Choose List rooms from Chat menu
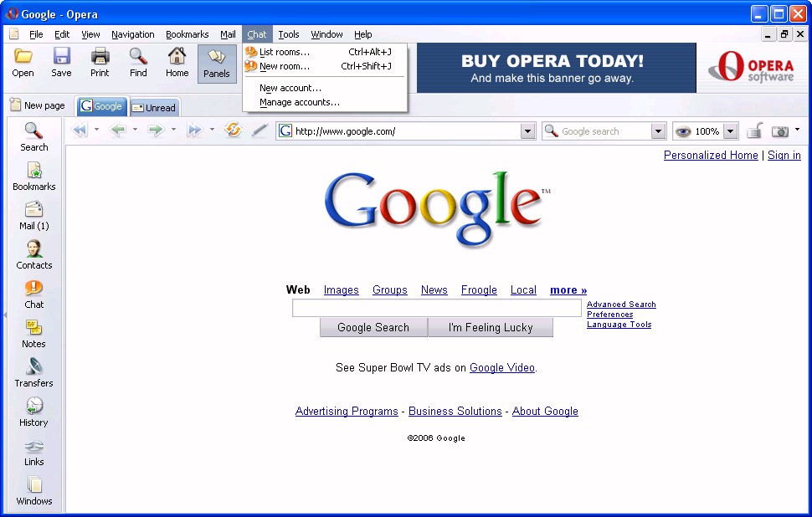 (325, 52)
